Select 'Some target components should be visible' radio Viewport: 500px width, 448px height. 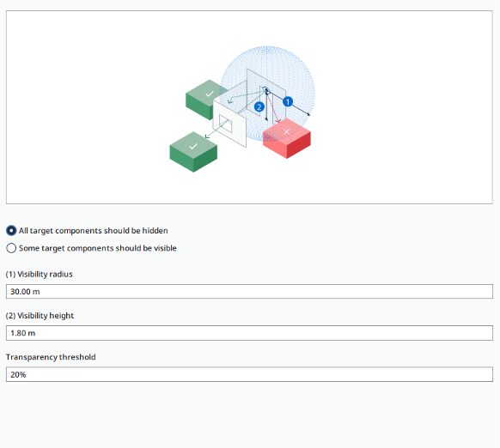pyautogui.click(x=11, y=248)
